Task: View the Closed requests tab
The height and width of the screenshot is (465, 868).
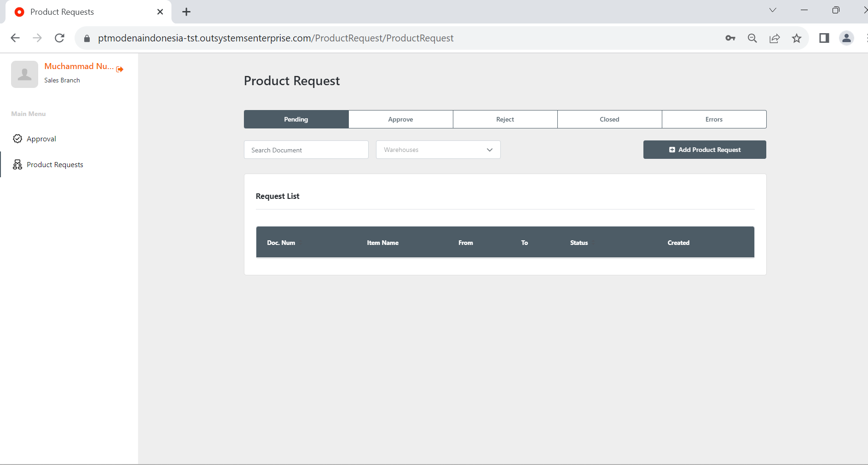Action: (x=609, y=119)
